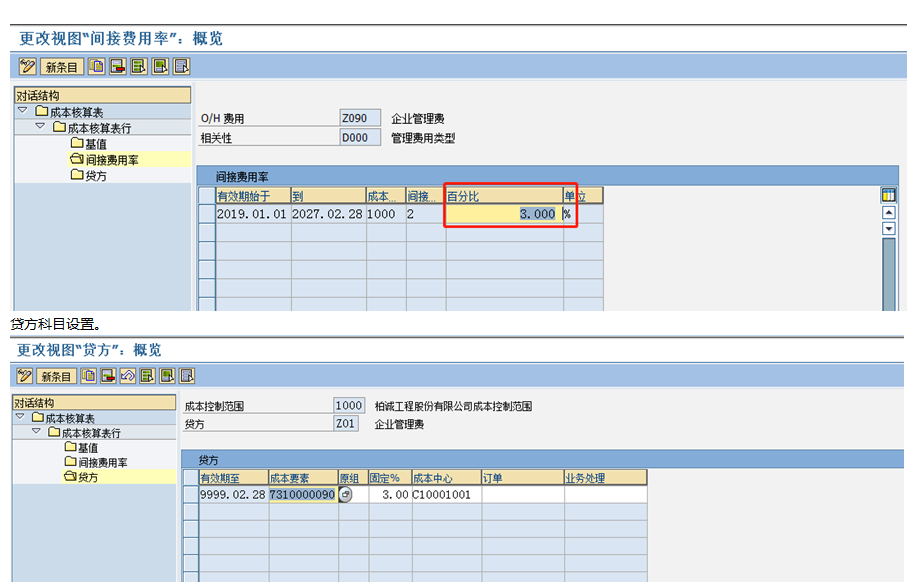Click deselect-all icon in 间接费用率 view toolbar
The height and width of the screenshot is (584, 909).
(181, 66)
